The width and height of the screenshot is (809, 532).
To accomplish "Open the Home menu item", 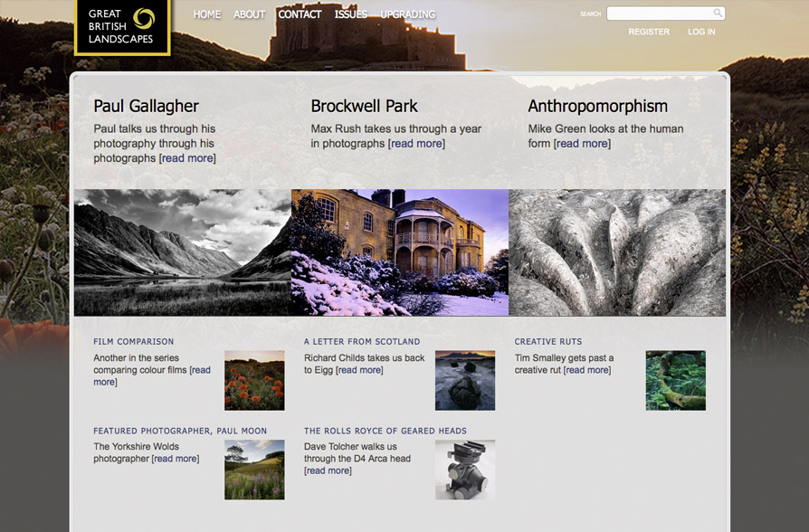I will click(206, 14).
